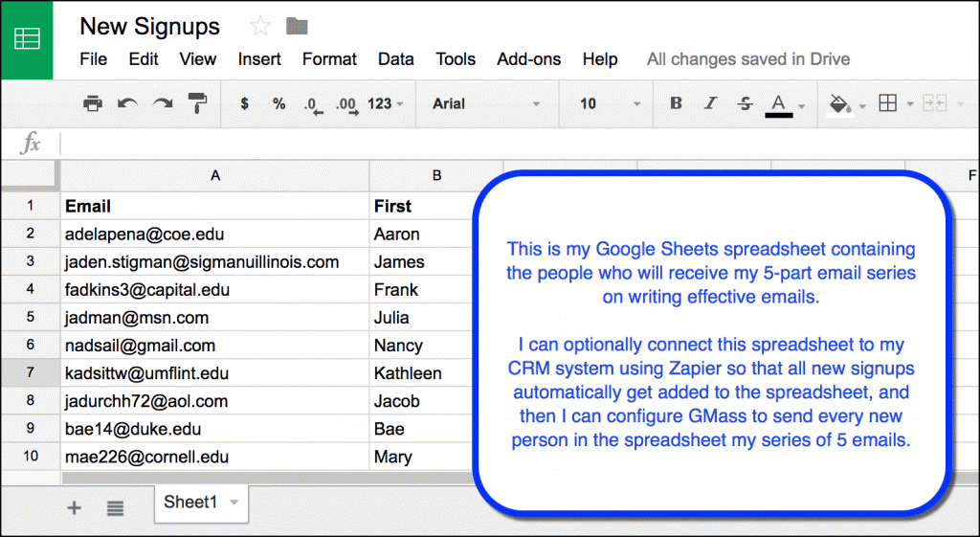The image size is (980, 537).
Task: Open the font size 10 dropdown
Action: point(602,103)
